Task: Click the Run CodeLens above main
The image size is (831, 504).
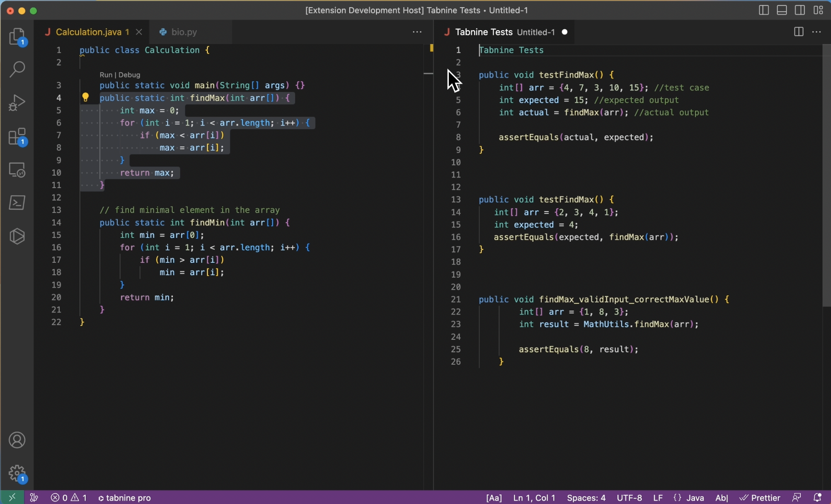Action: pyautogui.click(x=105, y=75)
